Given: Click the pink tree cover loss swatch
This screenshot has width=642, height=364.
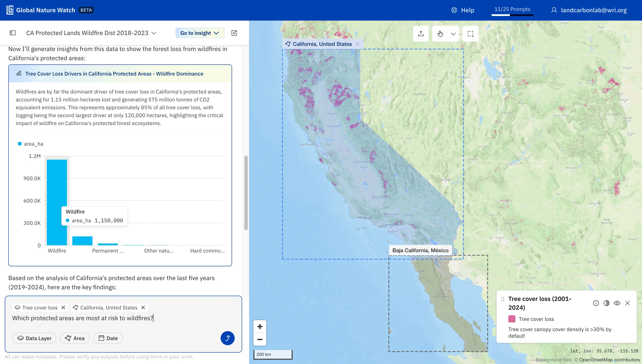Looking at the screenshot, I should coord(512,319).
